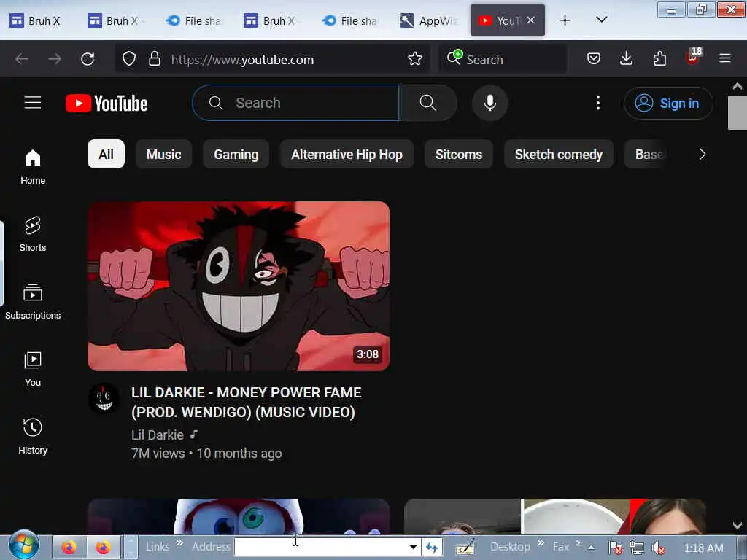Open the Firefox application menu
This screenshot has height=560, width=747.
[725, 59]
